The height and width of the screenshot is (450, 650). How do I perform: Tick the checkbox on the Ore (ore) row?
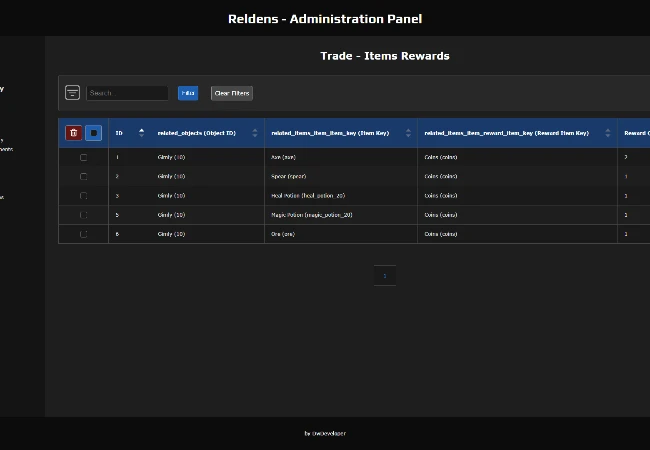click(84, 234)
